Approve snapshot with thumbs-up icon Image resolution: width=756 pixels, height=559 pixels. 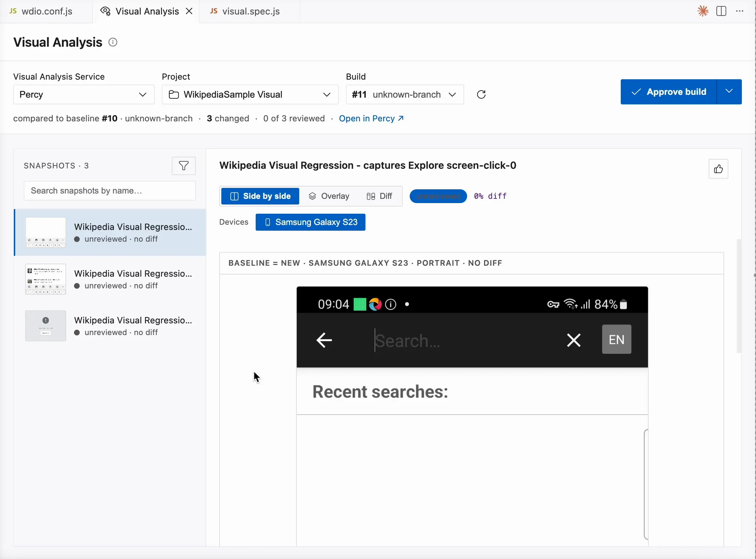[718, 169]
